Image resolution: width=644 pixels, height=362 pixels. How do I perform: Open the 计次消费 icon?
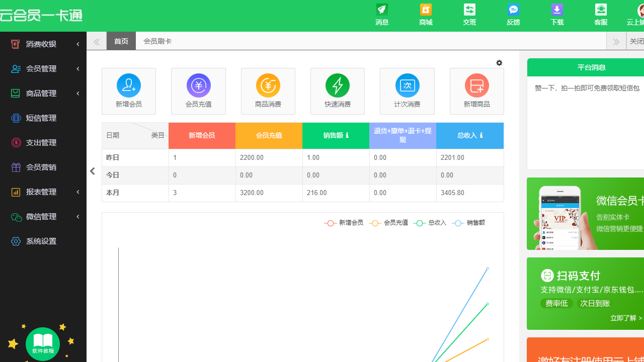pyautogui.click(x=407, y=91)
